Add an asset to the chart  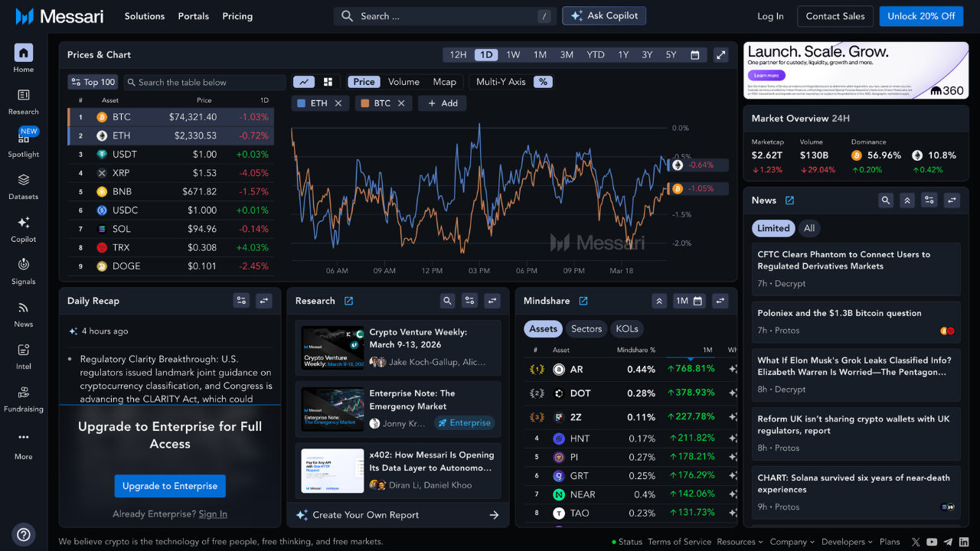coord(443,103)
